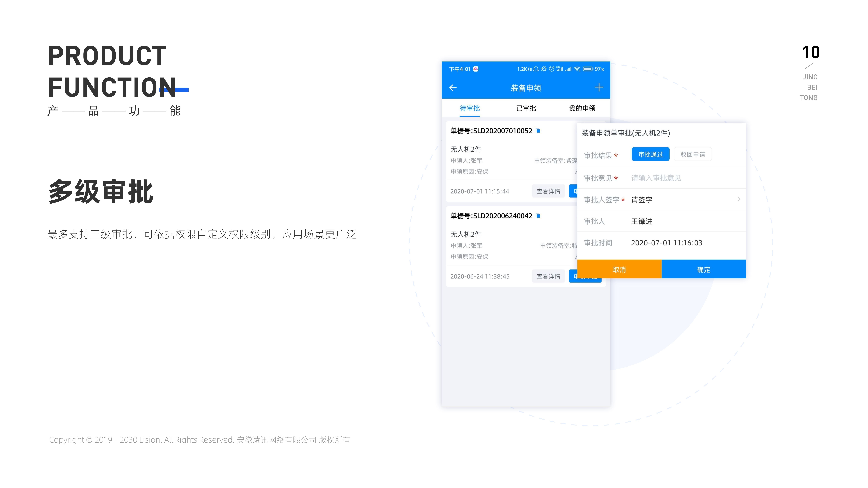Tap the battery indicator icon
The image size is (868, 488).
tap(588, 69)
